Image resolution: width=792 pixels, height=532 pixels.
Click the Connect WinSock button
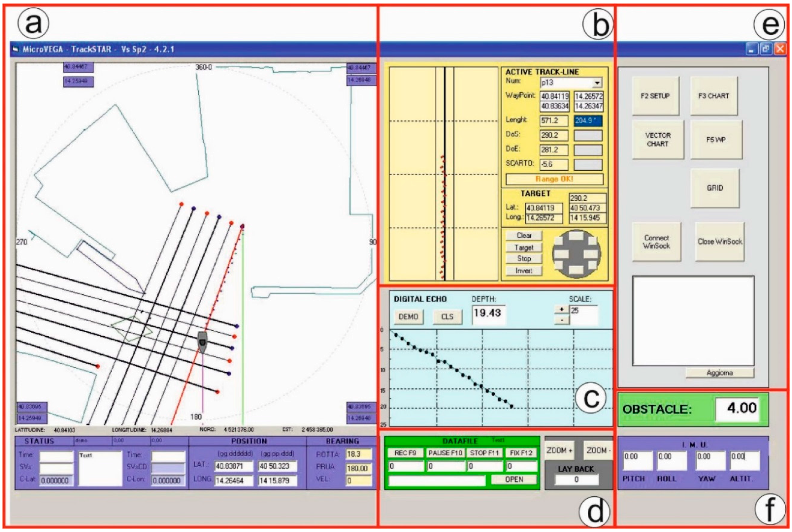click(656, 242)
